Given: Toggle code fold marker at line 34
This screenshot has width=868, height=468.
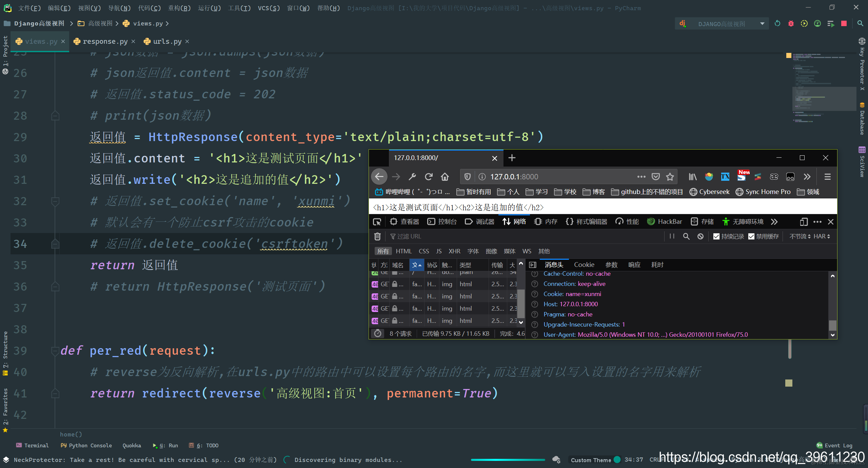Looking at the screenshot, I should pyautogui.click(x=55, y=244).
